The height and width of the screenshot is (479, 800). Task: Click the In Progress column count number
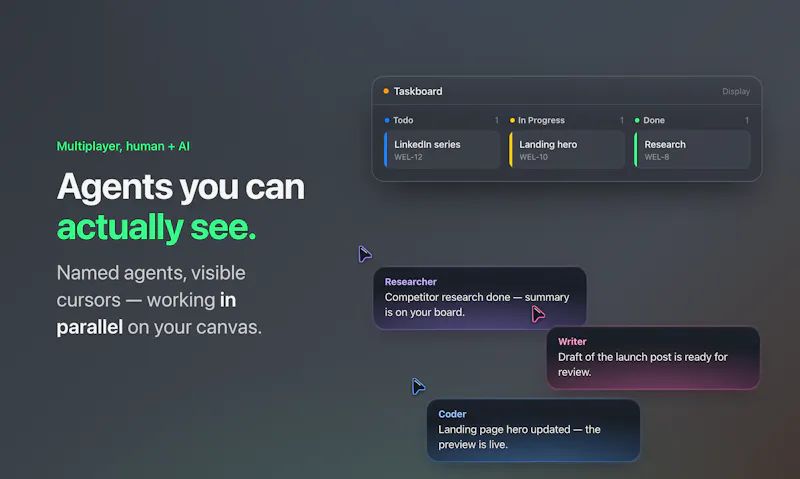[x=621, y=120]
